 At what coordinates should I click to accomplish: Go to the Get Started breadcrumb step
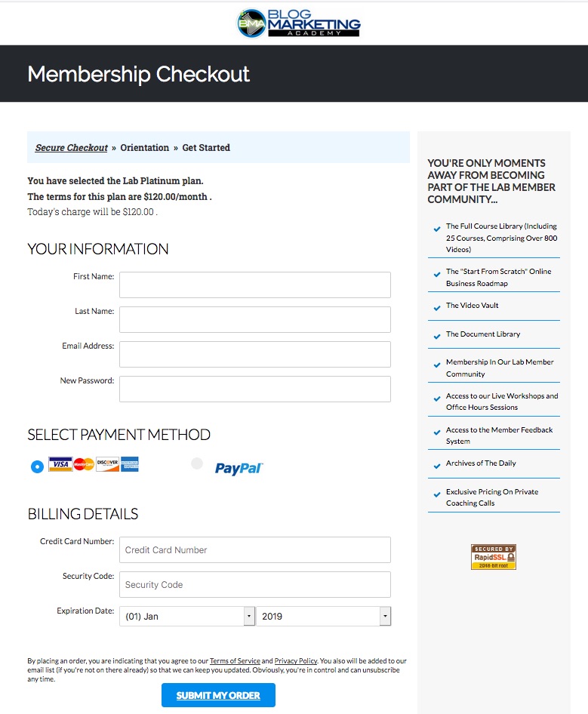point(206,147)
